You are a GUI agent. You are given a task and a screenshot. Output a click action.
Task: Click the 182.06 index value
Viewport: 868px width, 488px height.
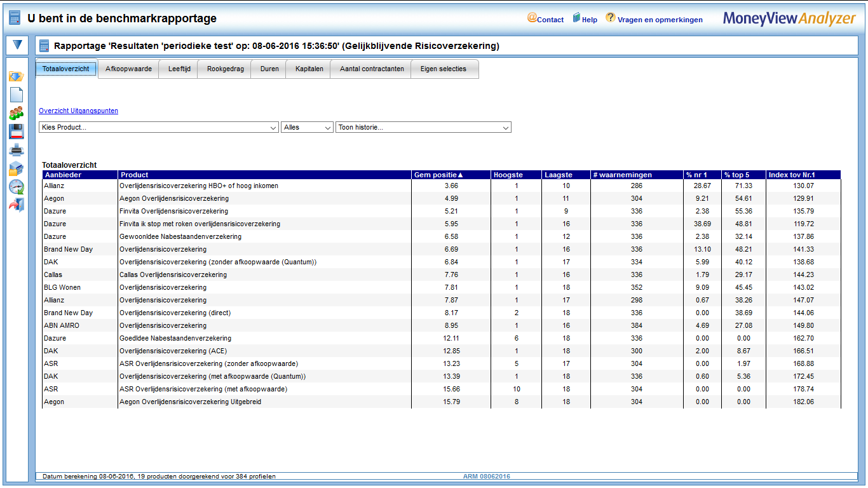click(x=804, y=402)
